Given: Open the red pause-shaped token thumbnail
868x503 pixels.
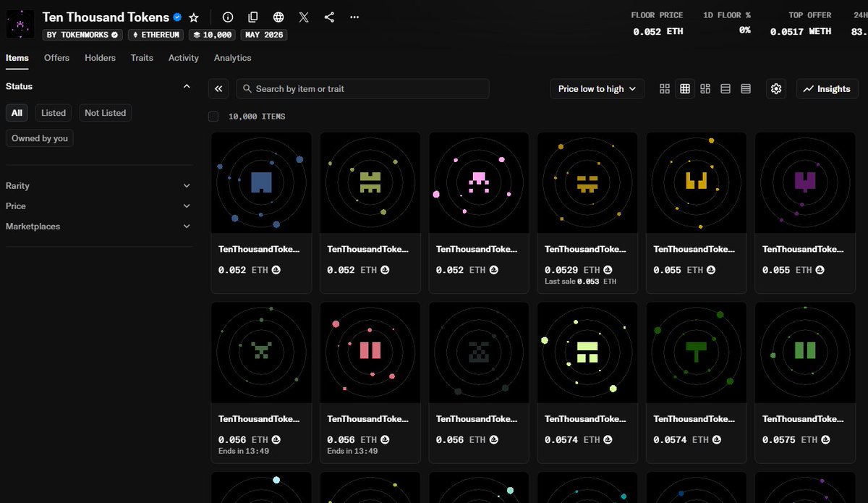Looking at the screenshot, I should 370,352.
